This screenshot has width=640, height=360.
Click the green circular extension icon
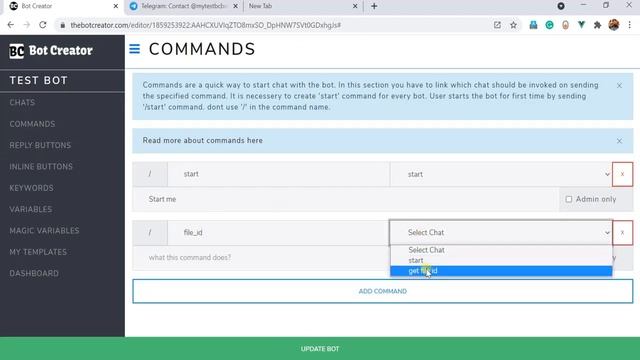(549, 25)
